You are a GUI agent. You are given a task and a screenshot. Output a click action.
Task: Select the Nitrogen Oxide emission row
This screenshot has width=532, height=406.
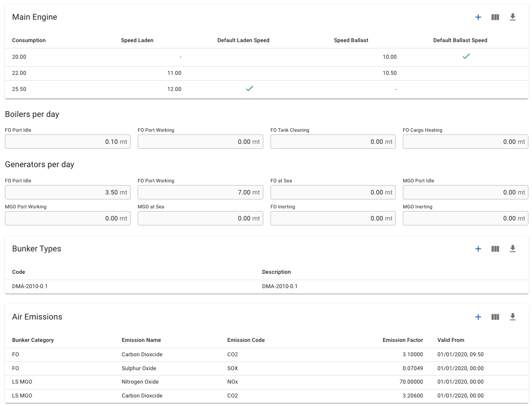[x=140, y=382]
